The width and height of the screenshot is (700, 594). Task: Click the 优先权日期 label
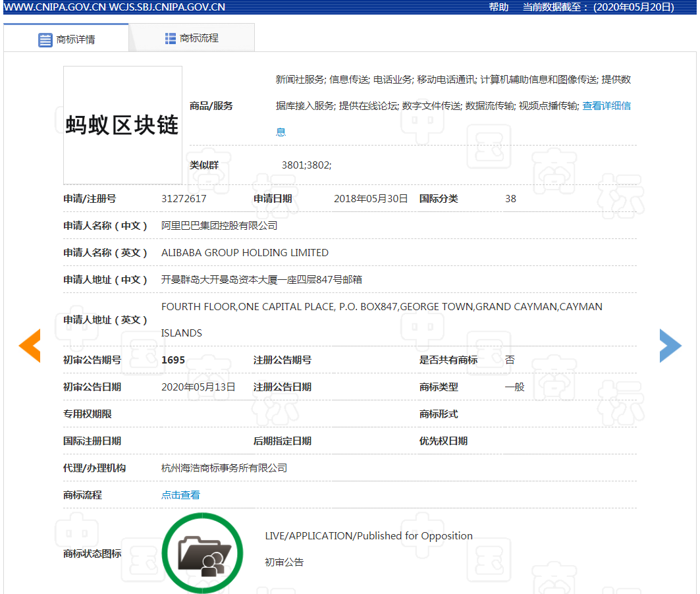pyautogui.click(x=443, y=441)
